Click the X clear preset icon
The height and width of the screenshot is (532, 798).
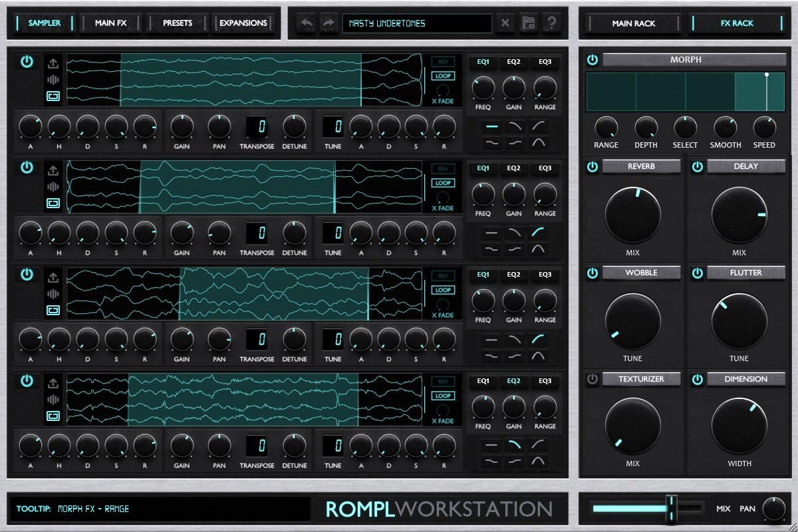click(x=505, y=23)
